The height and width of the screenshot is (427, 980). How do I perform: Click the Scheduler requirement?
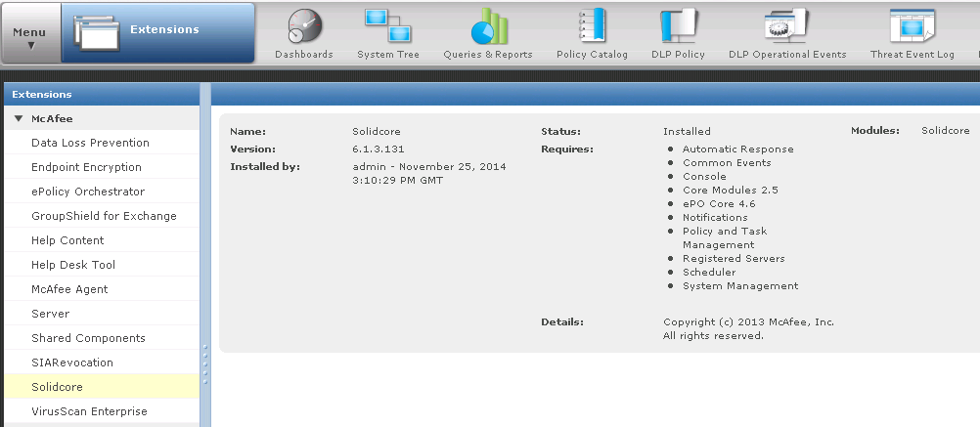(709, 273)
